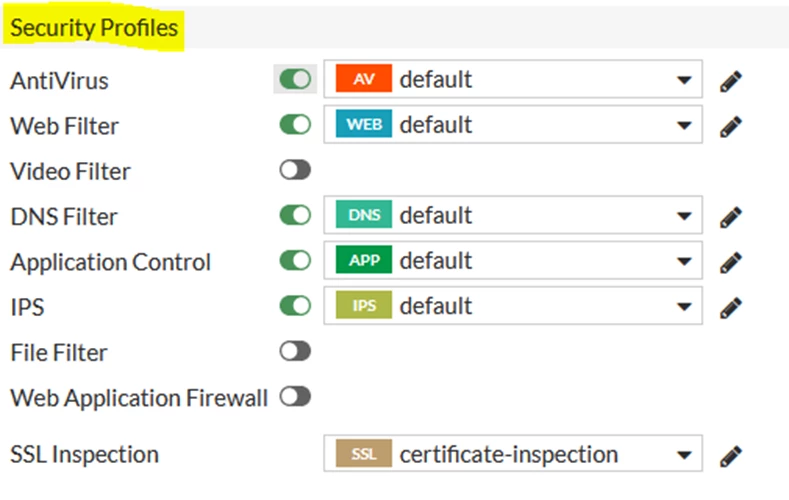Image resolution: width=789 pixels, height=500 pixels.
Task: Click the DNS Filter edit pencil
Action: (x=731, y=217)
